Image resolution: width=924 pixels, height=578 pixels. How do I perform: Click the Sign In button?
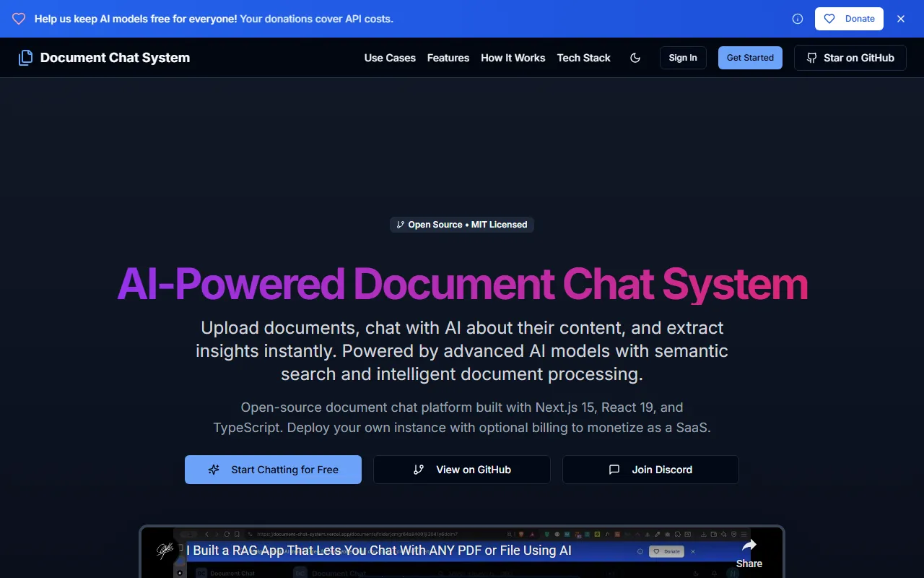(683, 58)
